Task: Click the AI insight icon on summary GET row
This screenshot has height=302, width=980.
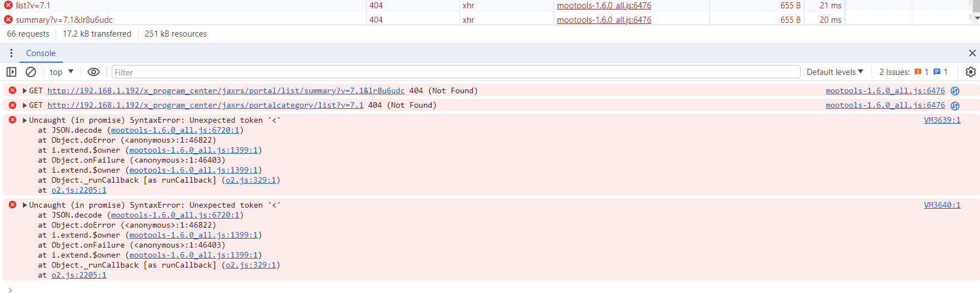Action: pos(955,91)
